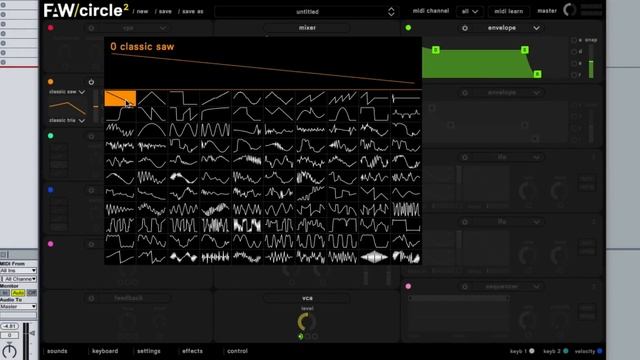Switch to the sounds tab
This screenshot has width=640, height=360.
click(57, 351)
